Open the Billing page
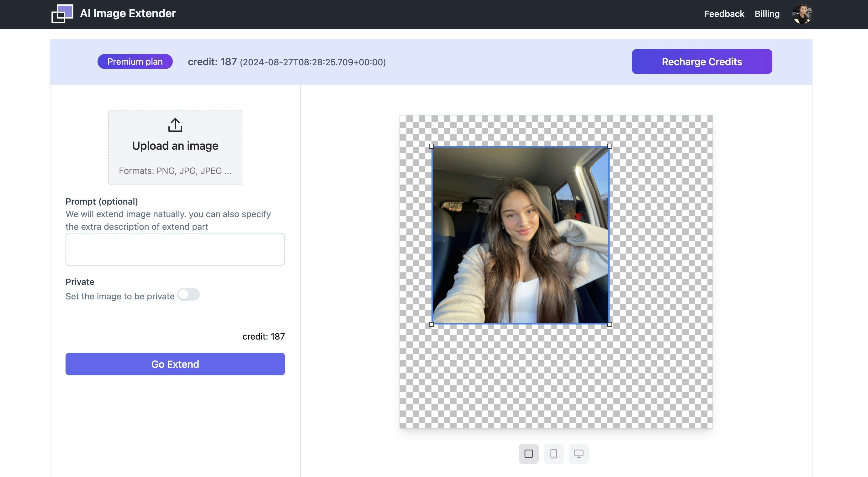 tap(767, 14)
